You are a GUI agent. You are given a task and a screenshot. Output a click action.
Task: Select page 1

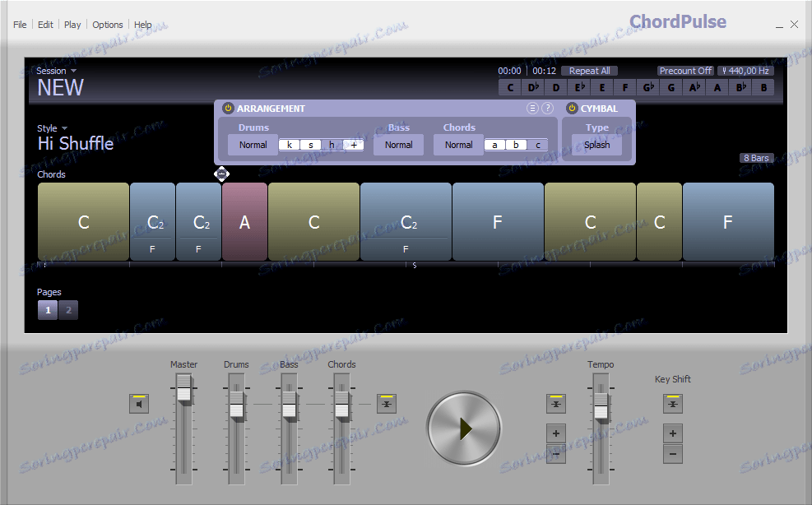coord(48,310)
